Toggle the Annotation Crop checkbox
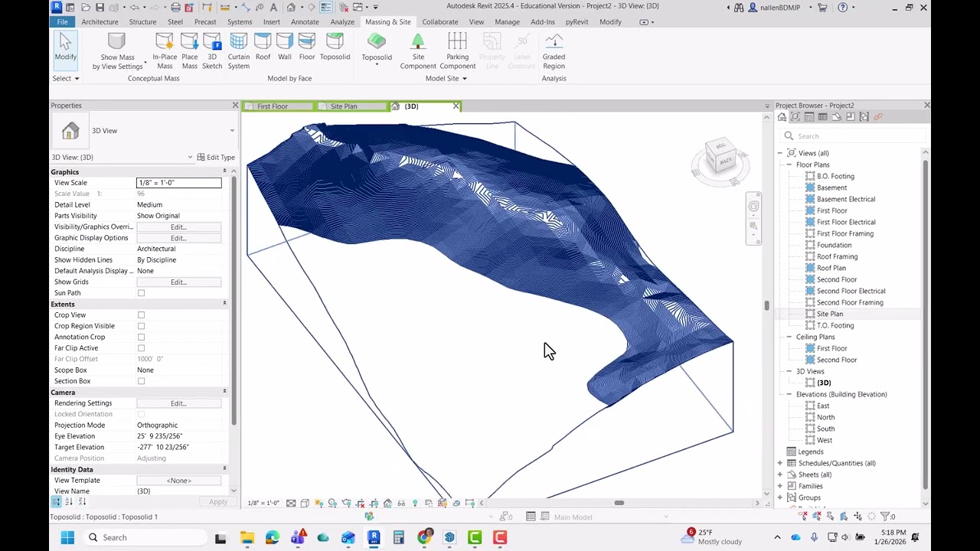 (141, 337)
